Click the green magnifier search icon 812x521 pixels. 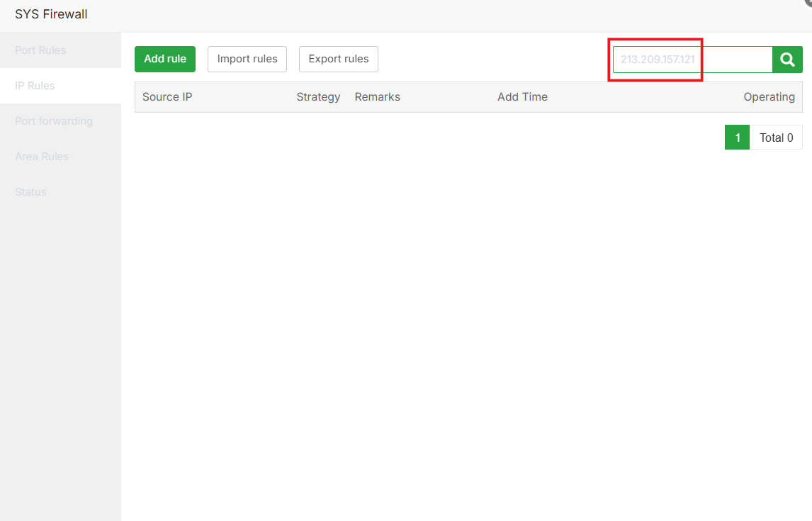(x=787, y=60)
